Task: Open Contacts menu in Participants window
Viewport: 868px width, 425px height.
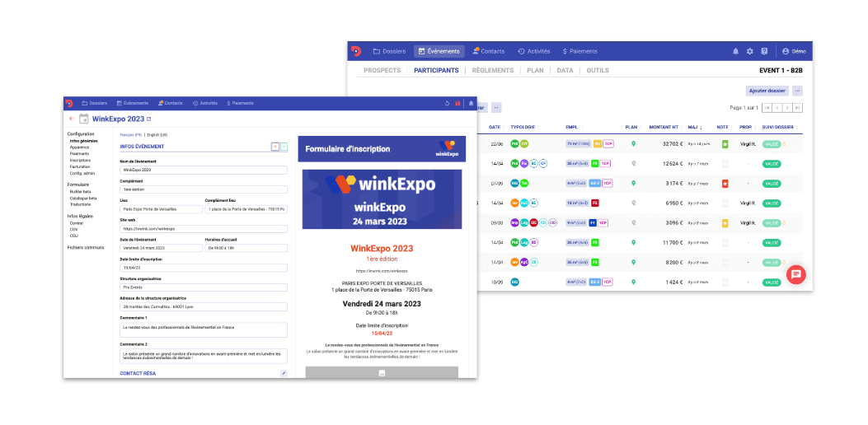Action: (x=488, y=51)
